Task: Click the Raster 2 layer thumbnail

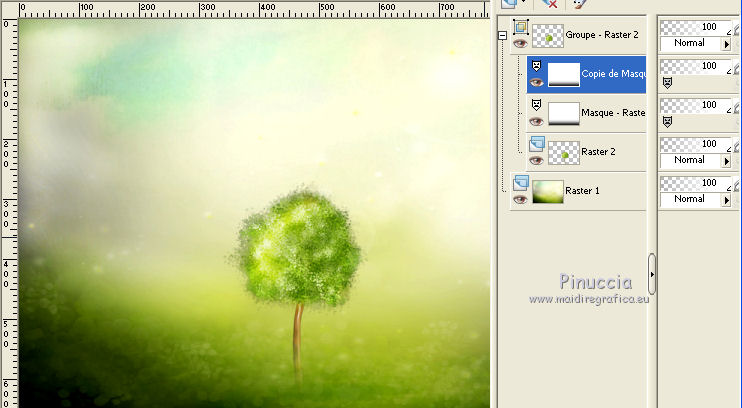Action: coord(564,153)
